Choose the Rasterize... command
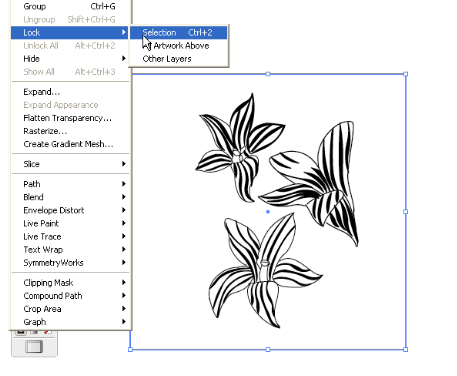This screenshot has width=457, height=376. pos(70,131)
